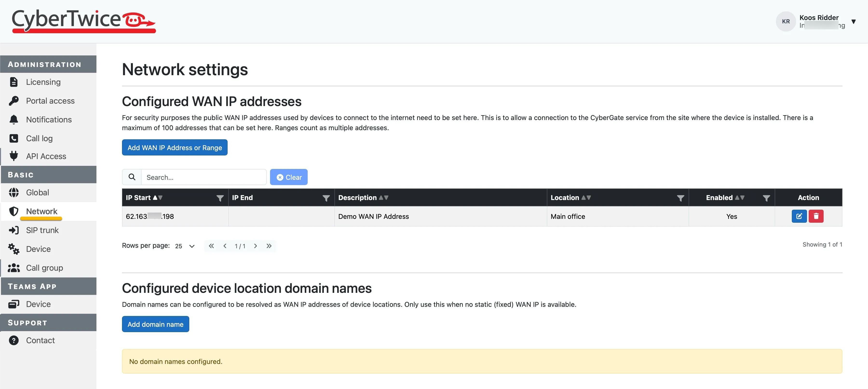Open Device under Teams App

point(38,304)
